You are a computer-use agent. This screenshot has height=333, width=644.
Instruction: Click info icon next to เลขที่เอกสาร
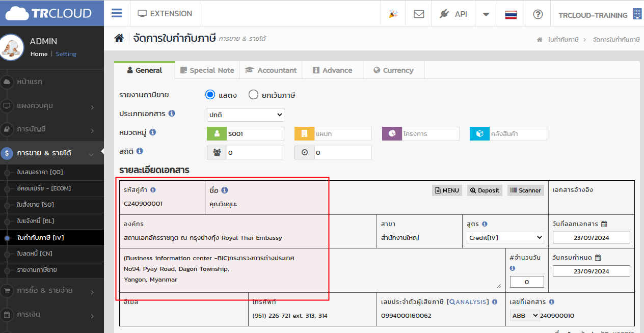pyautogui.click(x=551, y=302)
